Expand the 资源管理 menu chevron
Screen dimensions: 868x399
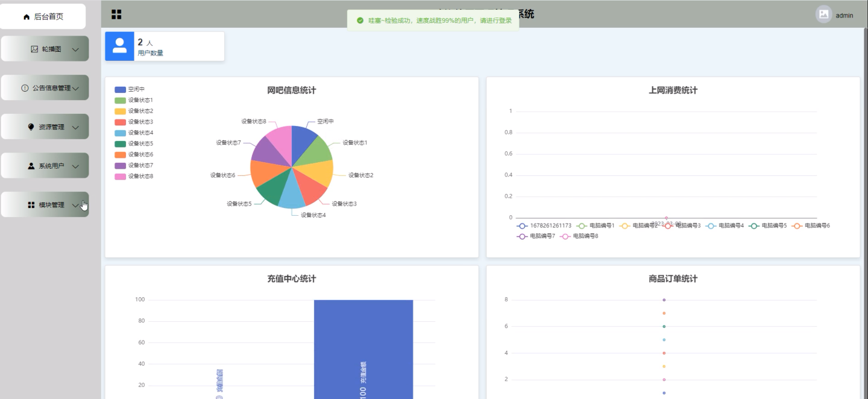75,127
